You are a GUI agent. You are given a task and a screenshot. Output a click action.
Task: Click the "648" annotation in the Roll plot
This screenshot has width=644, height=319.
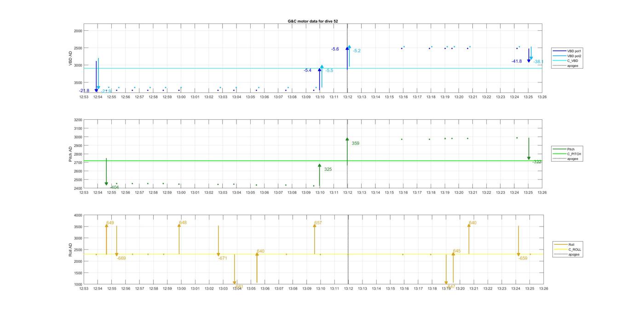(x=183, y=223)
